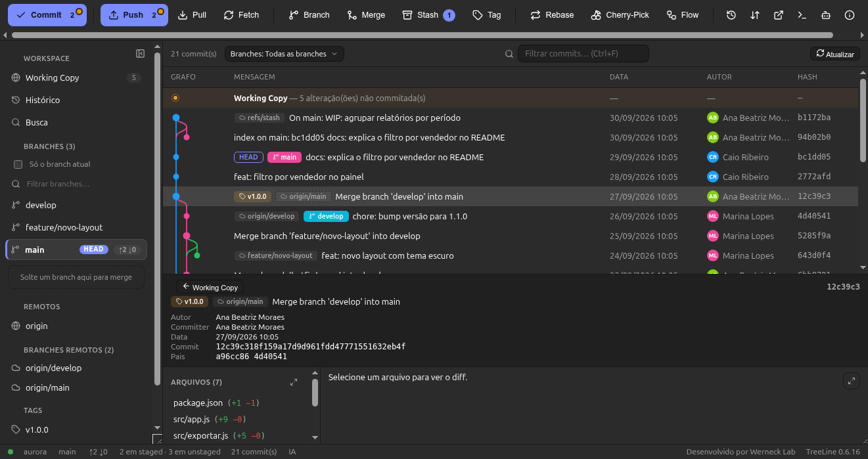The image size is (868, 459).
Task: Click Ana Beatriz AB avatar on b1172ba
Action: pyautogui.click(x=712, y=118)
